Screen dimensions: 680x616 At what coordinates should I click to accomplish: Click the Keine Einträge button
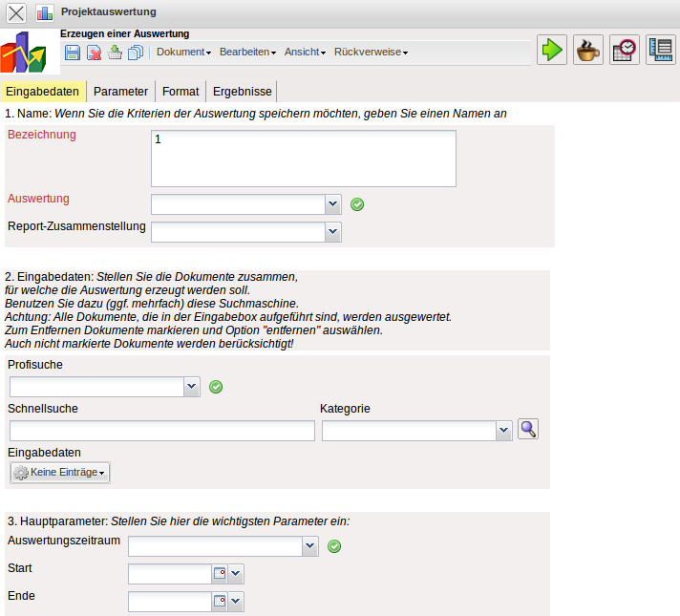point(60,473)
